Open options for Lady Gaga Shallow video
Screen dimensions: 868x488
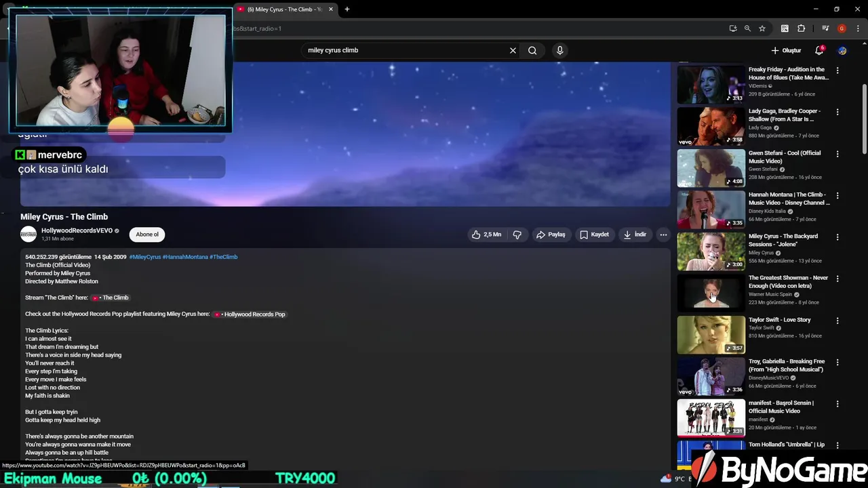pos(837,112)
